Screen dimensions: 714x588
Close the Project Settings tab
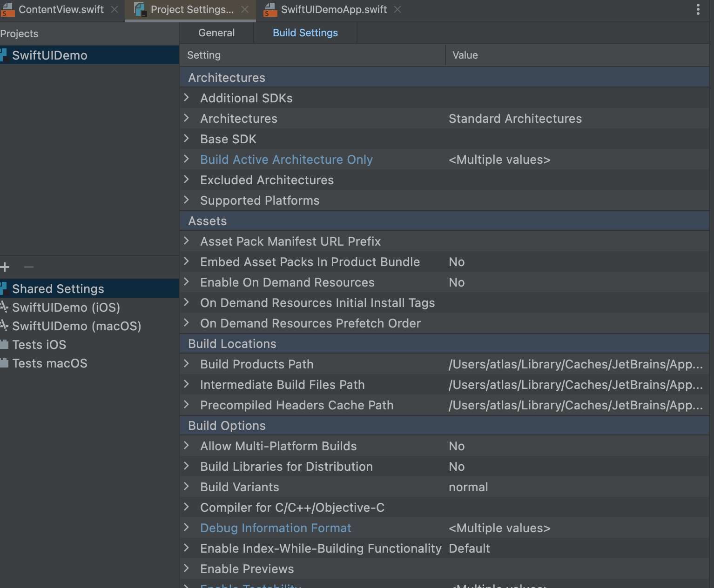point(245,9)
